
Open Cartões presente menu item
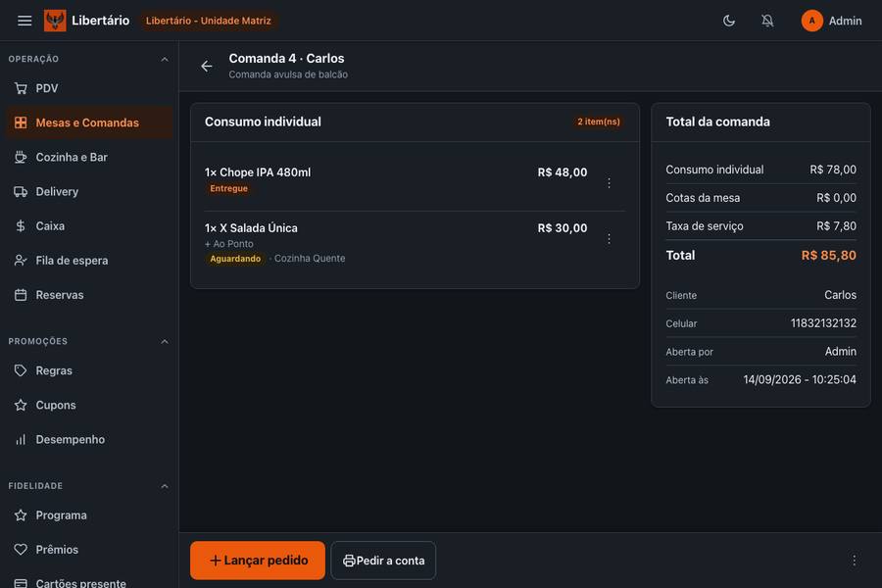coord(89,582)
